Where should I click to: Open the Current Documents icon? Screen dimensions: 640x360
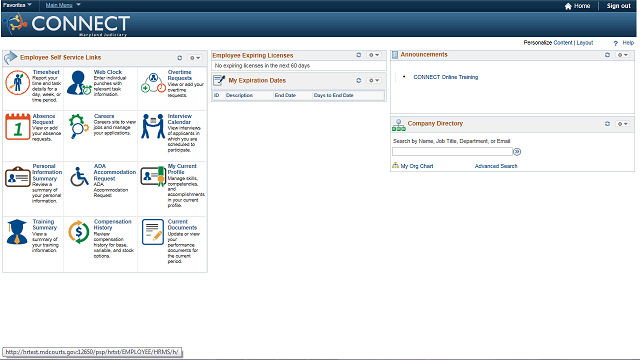tap(153, 232)
